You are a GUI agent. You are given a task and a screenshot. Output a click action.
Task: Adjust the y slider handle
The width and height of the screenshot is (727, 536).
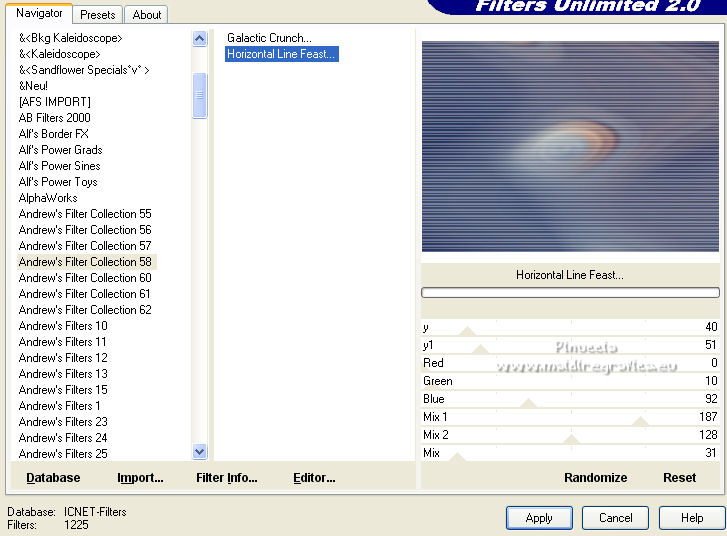(467, 331)
